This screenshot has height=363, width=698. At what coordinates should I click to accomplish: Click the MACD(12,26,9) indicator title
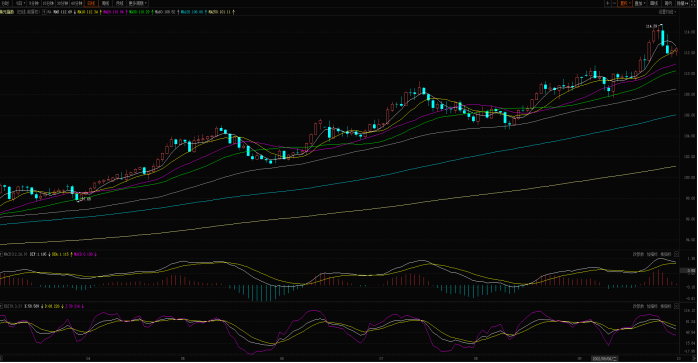tap(16, 254)
